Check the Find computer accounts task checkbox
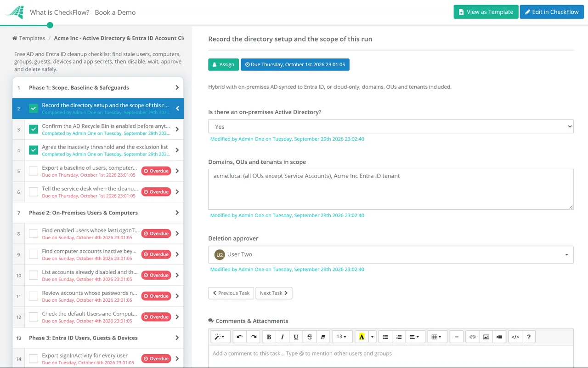The height and width of the screenshot is (368, 588). [x=34, y=254]
